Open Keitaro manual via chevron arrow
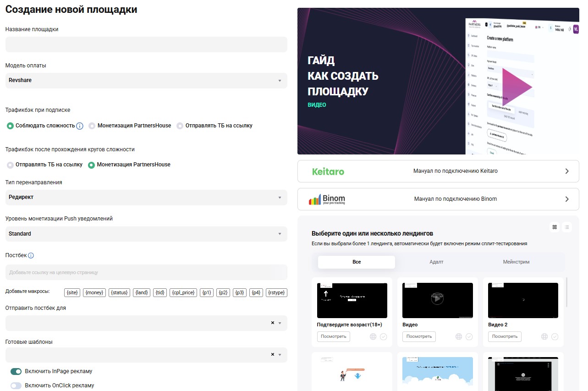 click(567, 171)
